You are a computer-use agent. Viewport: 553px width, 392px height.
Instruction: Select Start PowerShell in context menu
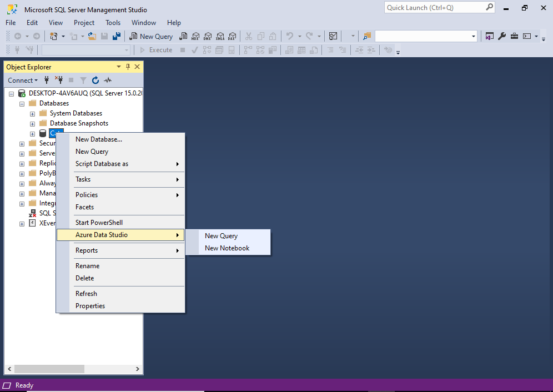[x=120, y=223]
